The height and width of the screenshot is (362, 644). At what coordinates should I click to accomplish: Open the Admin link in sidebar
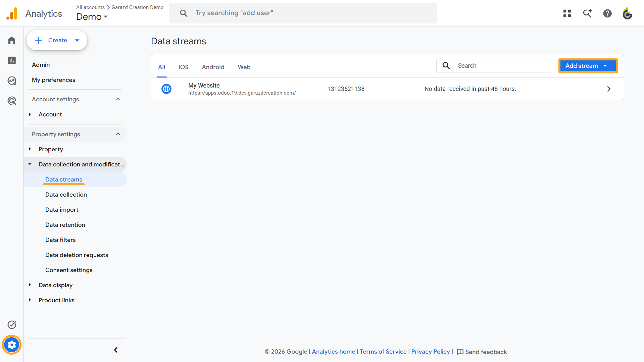(41, 65)
